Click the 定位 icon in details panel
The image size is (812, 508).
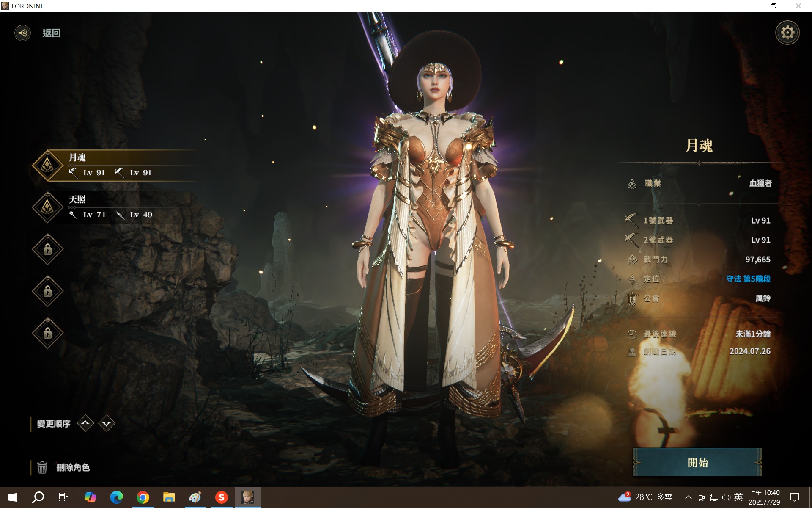[x=632, y=279]
